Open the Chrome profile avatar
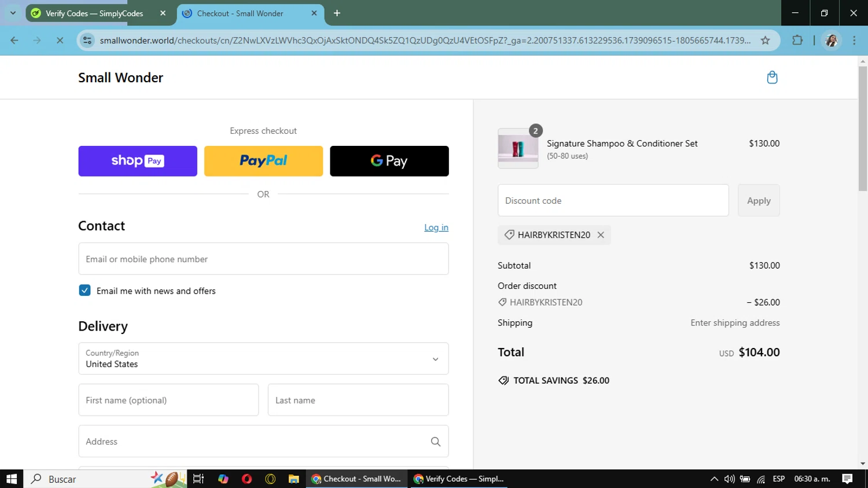The height and width of the screenshot is (488, 868). point(832,41)
